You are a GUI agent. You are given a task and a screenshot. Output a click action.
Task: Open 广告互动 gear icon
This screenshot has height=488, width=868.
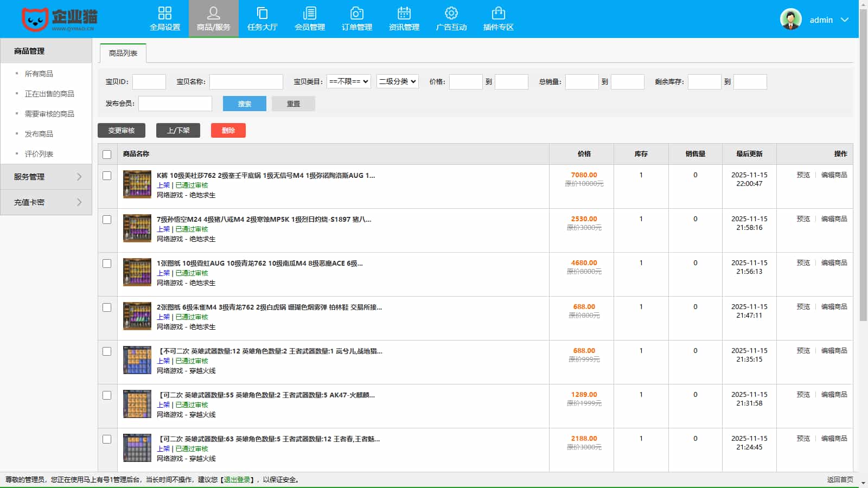(x=451, y=14)
